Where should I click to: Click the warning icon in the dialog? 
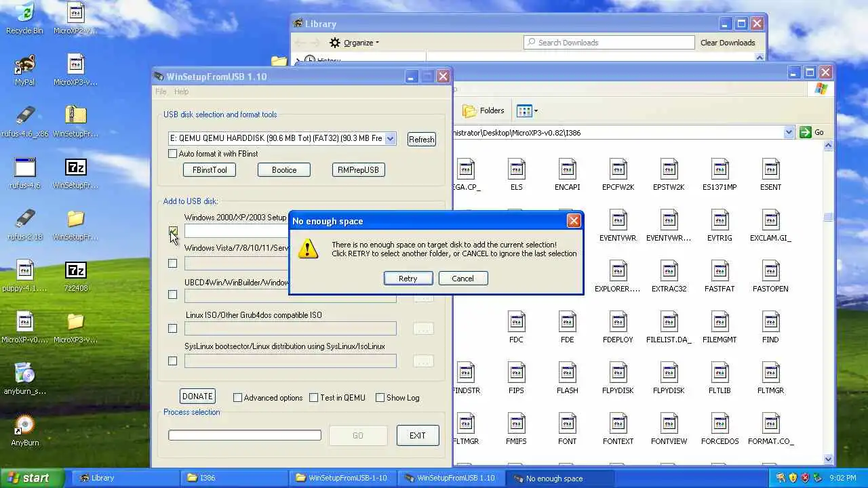308,248
